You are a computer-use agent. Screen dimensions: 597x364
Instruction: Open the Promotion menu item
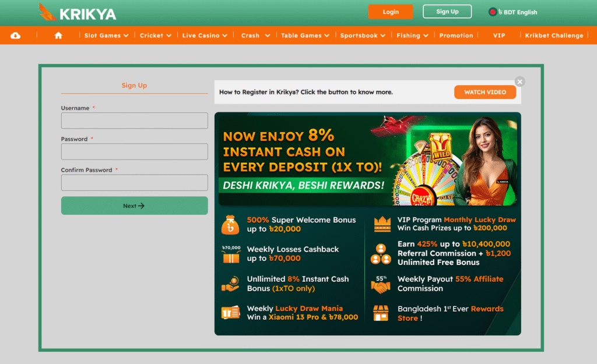click(x=456, y=36)
